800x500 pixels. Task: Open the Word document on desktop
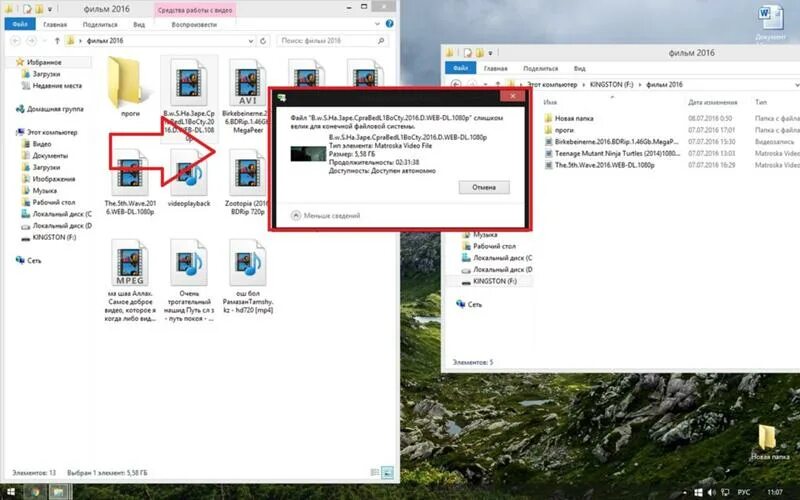pyautogui.click(x=770, y=19)
